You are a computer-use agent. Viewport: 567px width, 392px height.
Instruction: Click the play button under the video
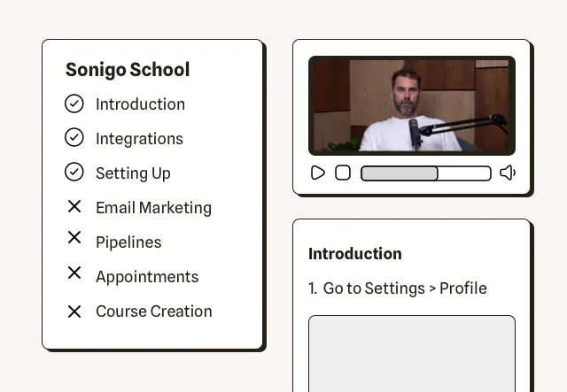tap(317, 173)
